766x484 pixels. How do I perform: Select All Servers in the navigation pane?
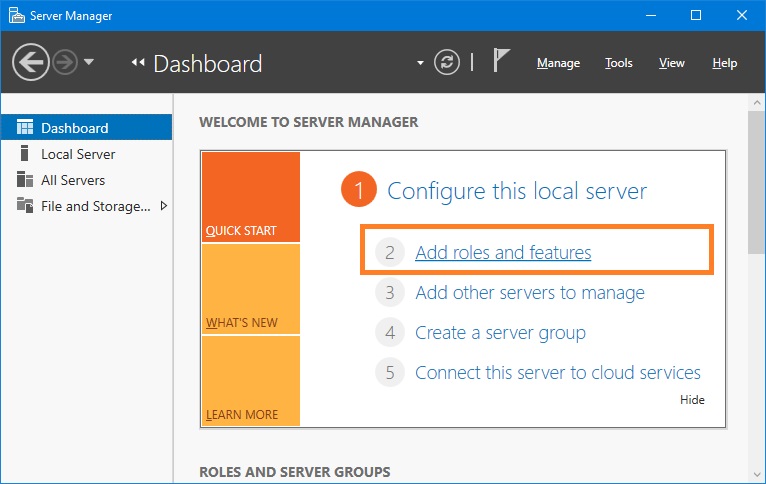(x=86, y=180)
